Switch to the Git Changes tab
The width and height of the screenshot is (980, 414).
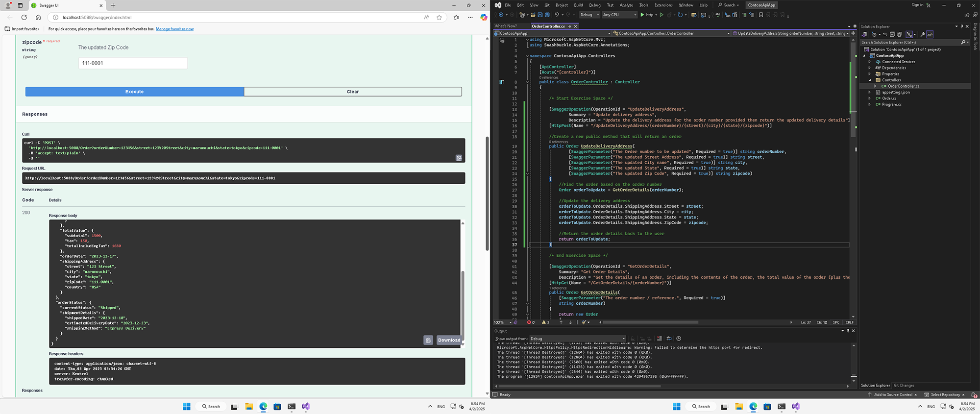pos(904,385)
